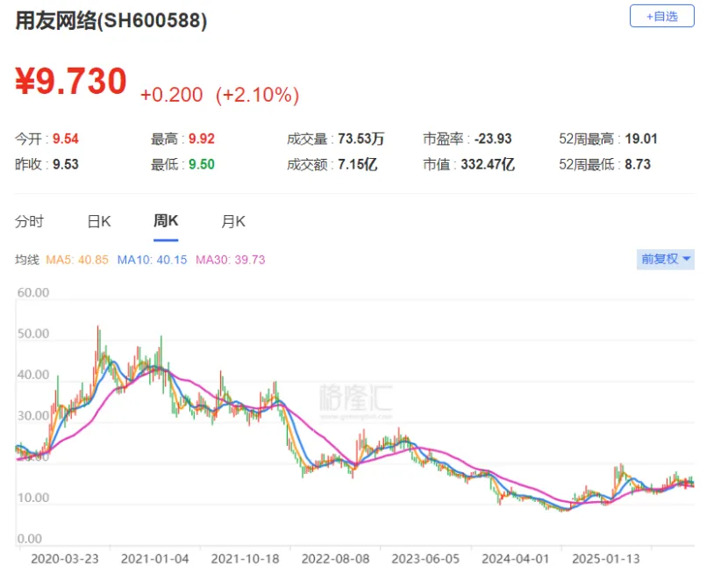Click the 60.00 price axis label
The width and height of the screenshot is (728, 567).
(33, 292)
